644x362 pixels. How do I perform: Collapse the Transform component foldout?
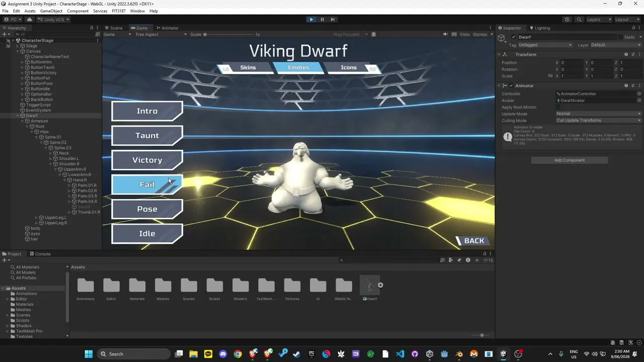[x=499, y=54]
